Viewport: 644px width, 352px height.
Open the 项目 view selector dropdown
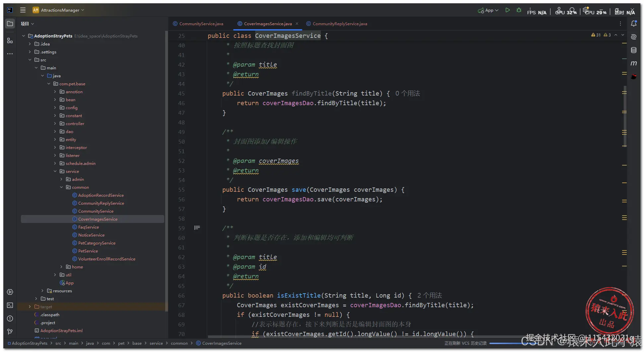pyautogui.click(x=27, y=24)
